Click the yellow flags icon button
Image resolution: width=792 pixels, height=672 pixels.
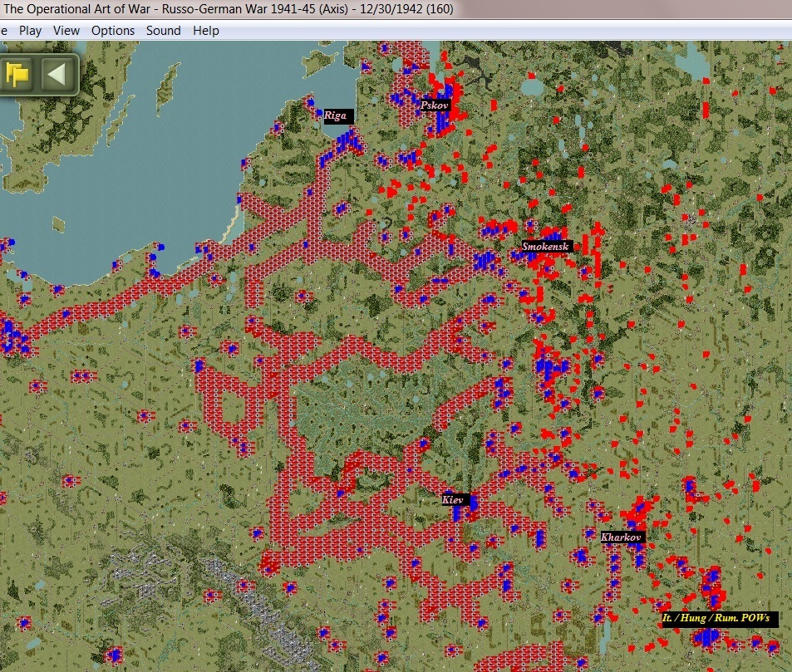(x=17, y=75)
